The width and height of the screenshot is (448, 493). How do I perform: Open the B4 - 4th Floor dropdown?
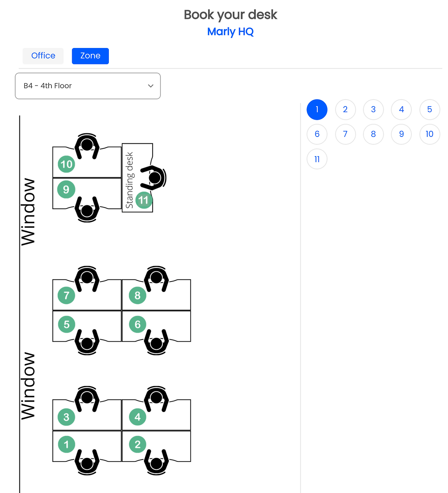tap(88, 86)
